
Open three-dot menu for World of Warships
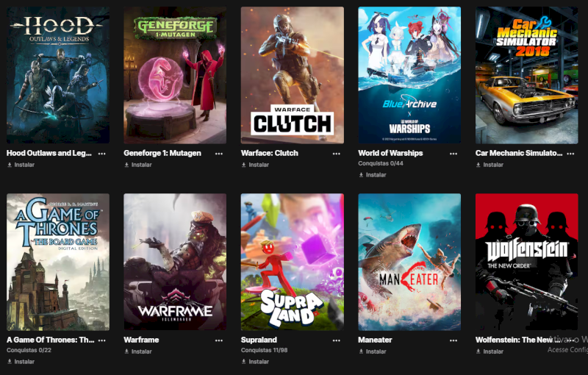453,154
